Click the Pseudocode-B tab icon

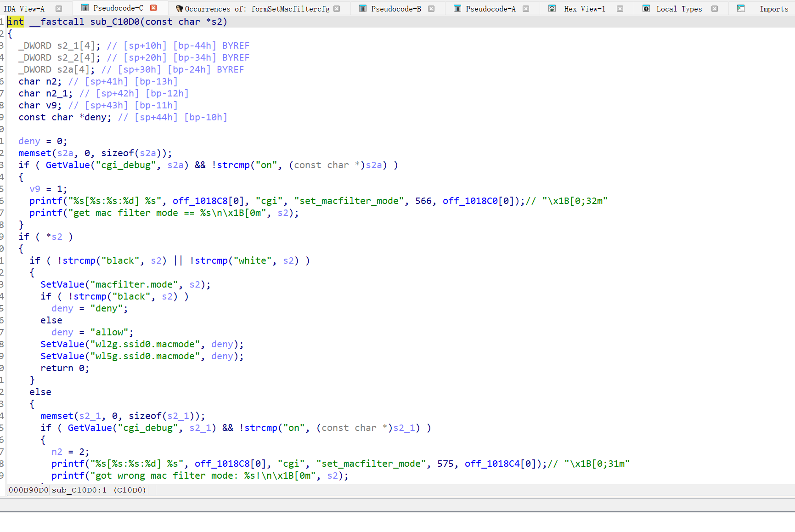[363, 9]
